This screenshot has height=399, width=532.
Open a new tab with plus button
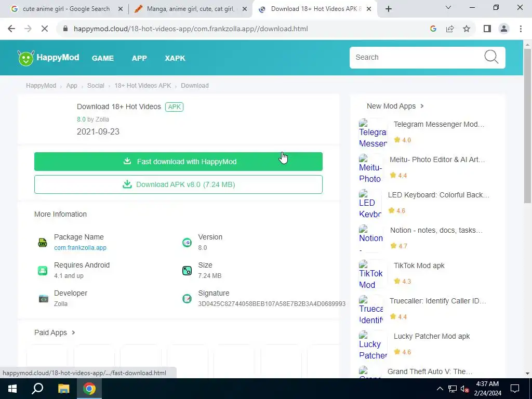[389, 9]
